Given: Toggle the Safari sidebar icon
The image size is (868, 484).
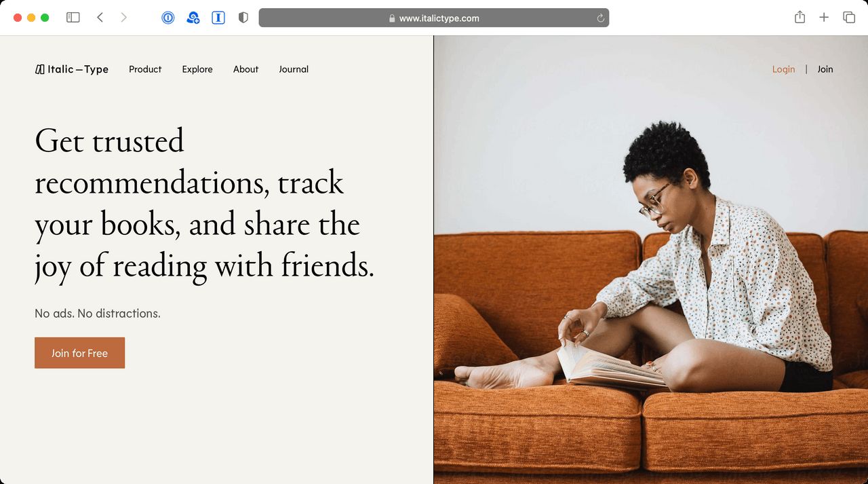Looking at the screenshot, I should click(x=73, y=18).
